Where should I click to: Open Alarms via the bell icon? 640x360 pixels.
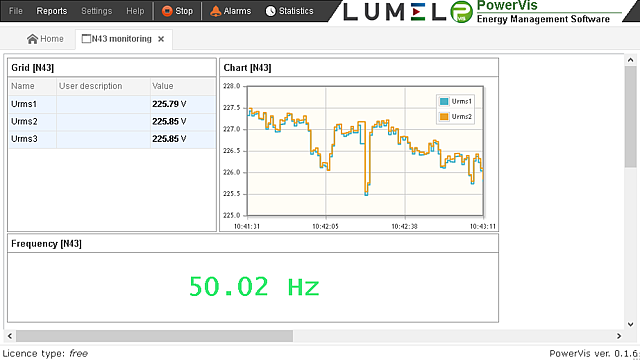point(215,11)
